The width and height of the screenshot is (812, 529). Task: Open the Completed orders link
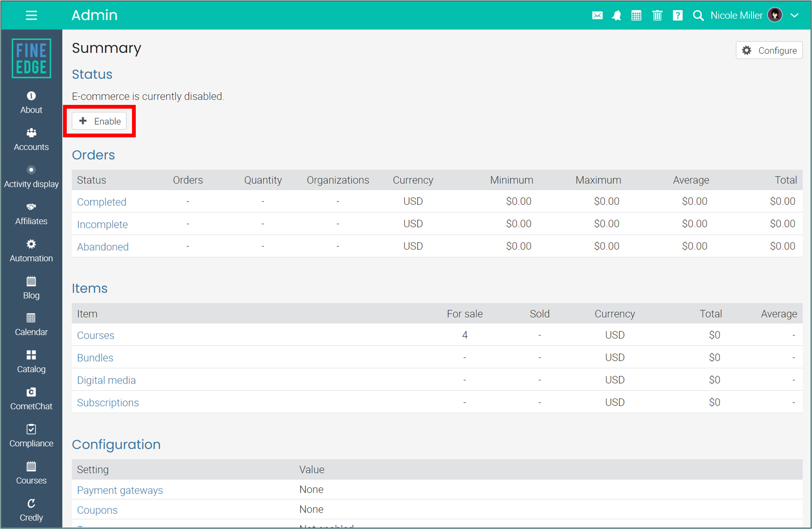(101, 202)
